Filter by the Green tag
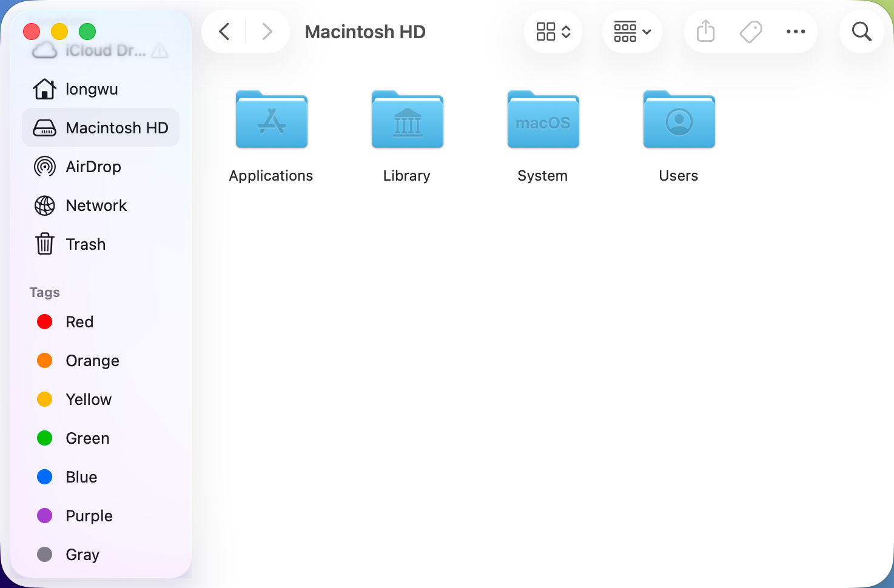The image size is (894, 588). pos(101,438)
